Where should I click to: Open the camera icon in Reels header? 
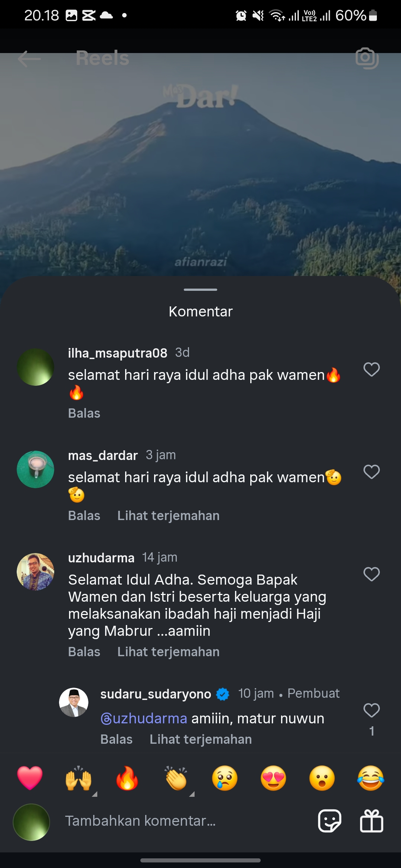point(367,58)
